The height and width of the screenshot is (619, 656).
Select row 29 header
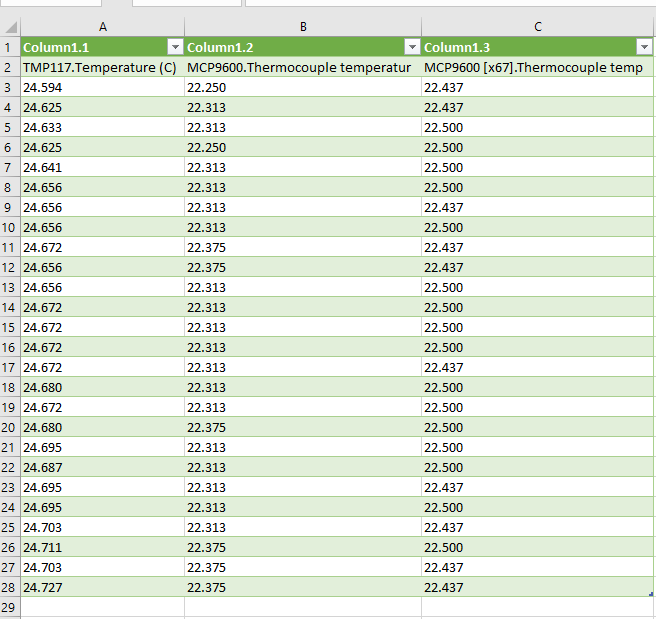tap(10, 607)
